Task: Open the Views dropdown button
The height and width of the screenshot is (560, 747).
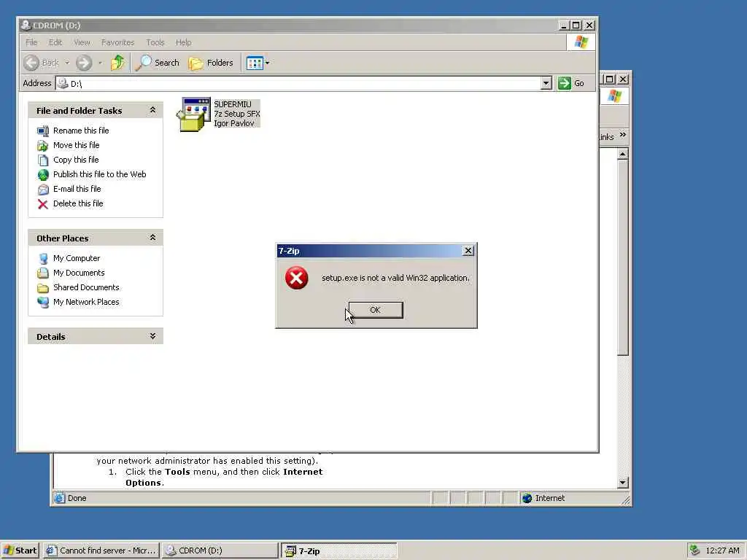Action: tap(258, 63)
